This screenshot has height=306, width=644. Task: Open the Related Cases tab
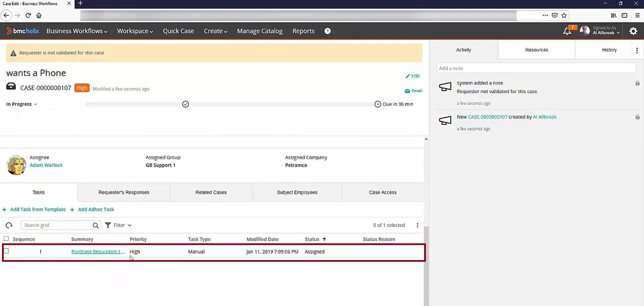[211, 192]
